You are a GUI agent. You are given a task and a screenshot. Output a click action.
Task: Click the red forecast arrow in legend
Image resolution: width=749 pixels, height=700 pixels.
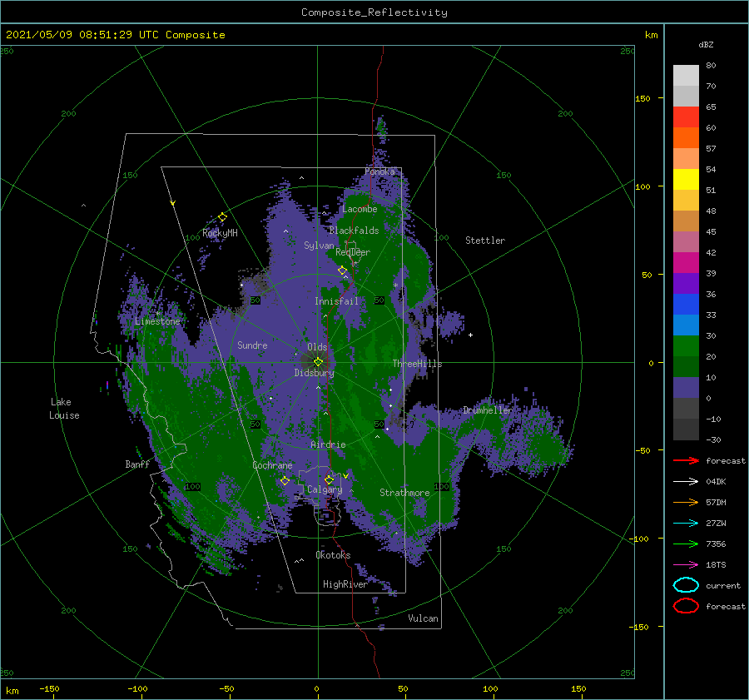pyautogui.click(x=686, y=460)
